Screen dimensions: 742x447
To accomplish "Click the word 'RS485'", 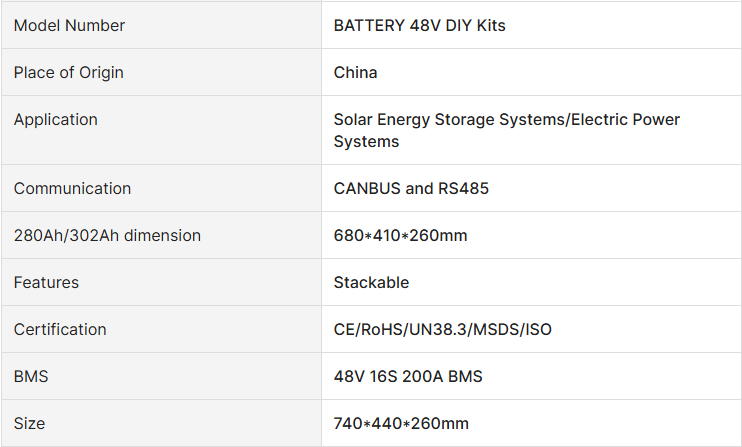I will 464,189.
